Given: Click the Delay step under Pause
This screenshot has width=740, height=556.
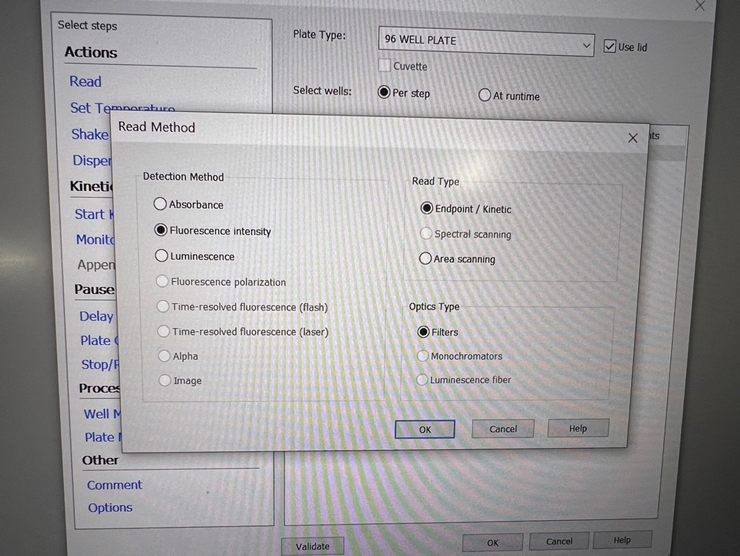Looking at the screenshot, I should 96,316.
